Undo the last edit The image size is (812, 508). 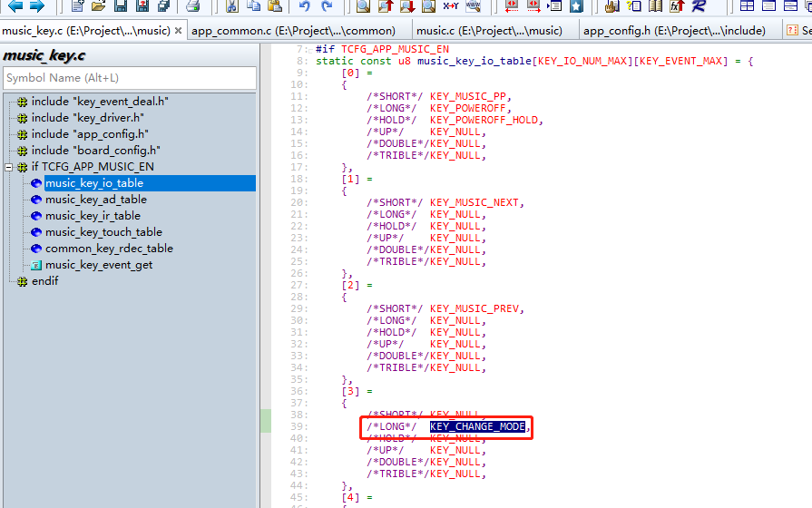coord(305,5)
